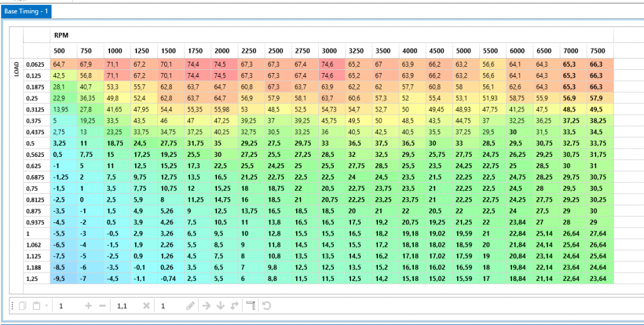
Task: Click the right-arrow horizontal interpolate icon
Action: tap(206, 306)
